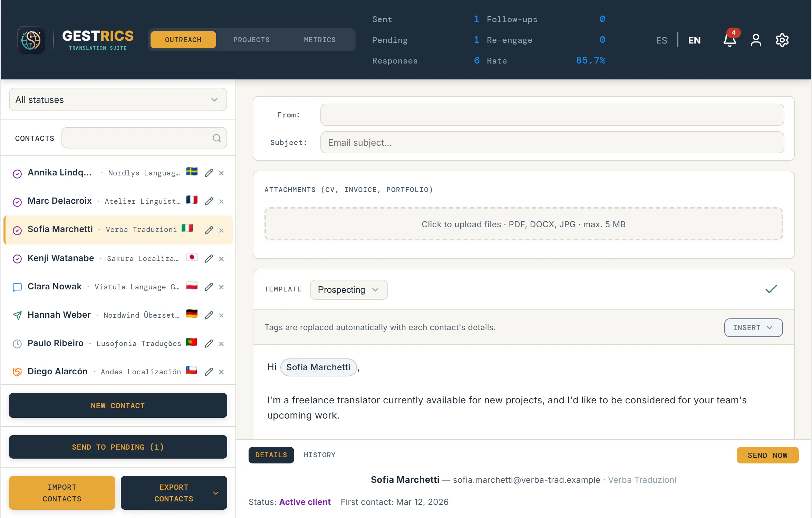
Task: Expand the Export Contacts options
Action: pyautogui.click(x=215, y=493)
